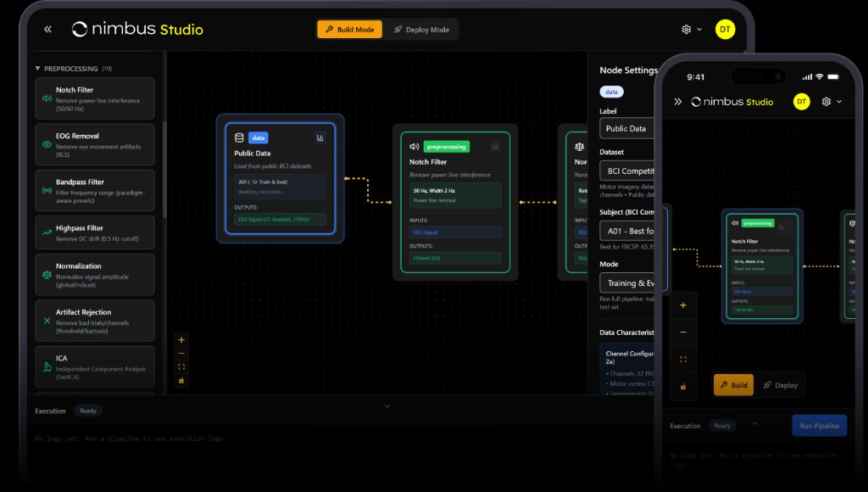Collapse the desktop sidebar with double-chevron icon

click(x=48, y=30)
